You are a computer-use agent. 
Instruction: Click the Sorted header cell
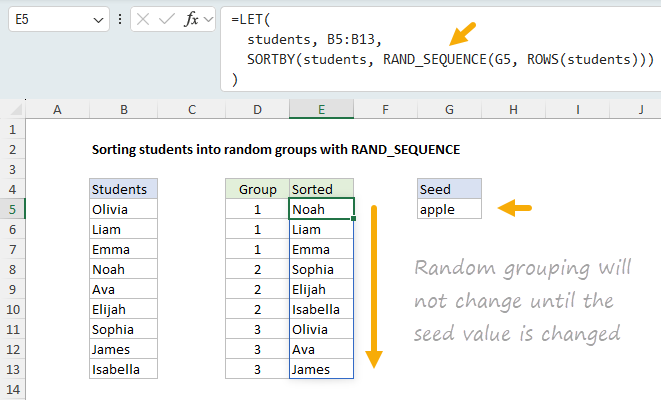coord(321,189)
